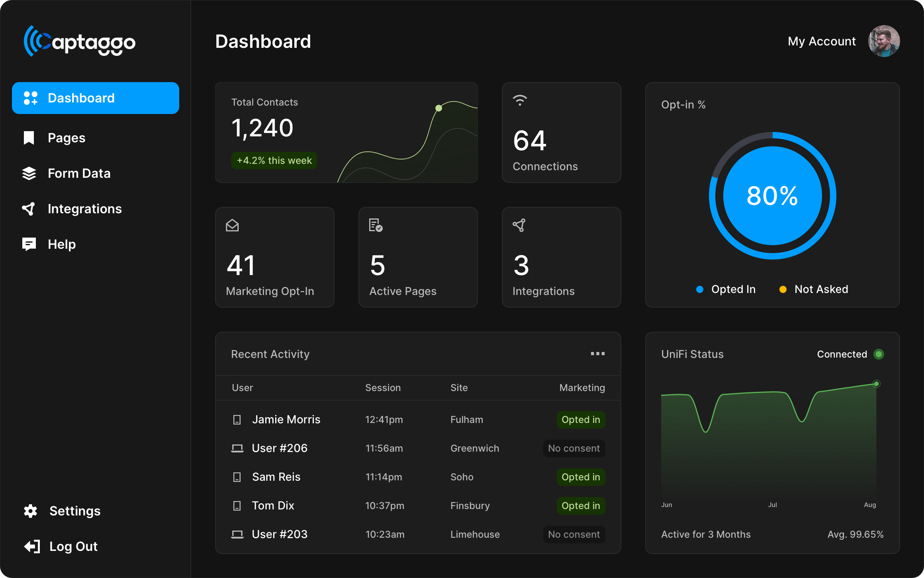Click the Dashboard grid icon in sidebar

coord(30,98)
